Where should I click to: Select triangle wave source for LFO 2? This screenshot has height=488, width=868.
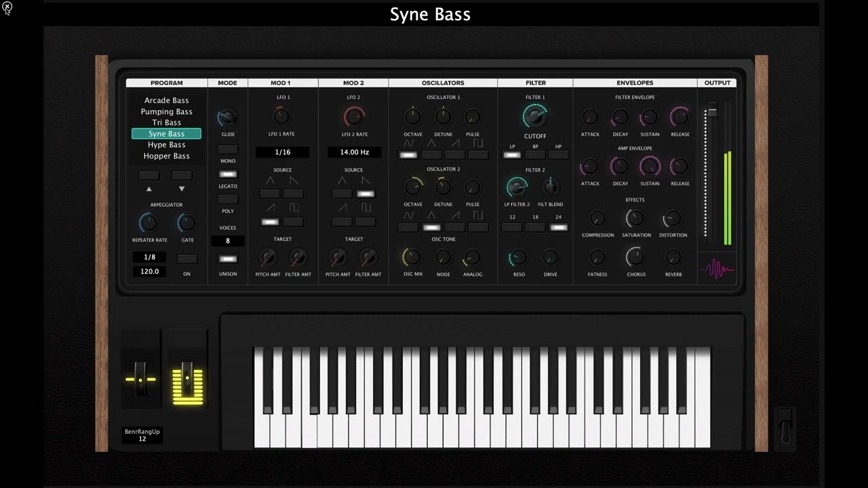(x=342, y=194)
